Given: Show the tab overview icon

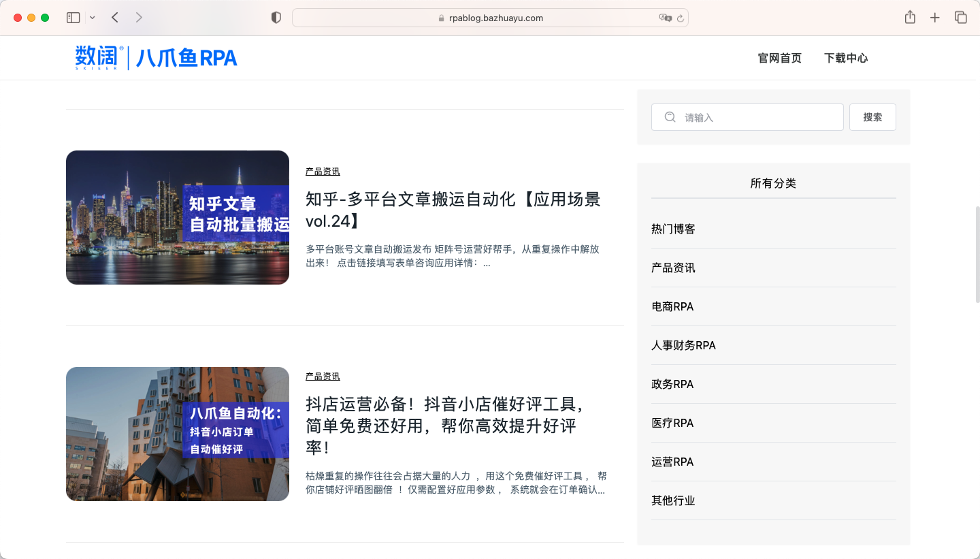Looking at the screenshot, I should click(960, 18).
